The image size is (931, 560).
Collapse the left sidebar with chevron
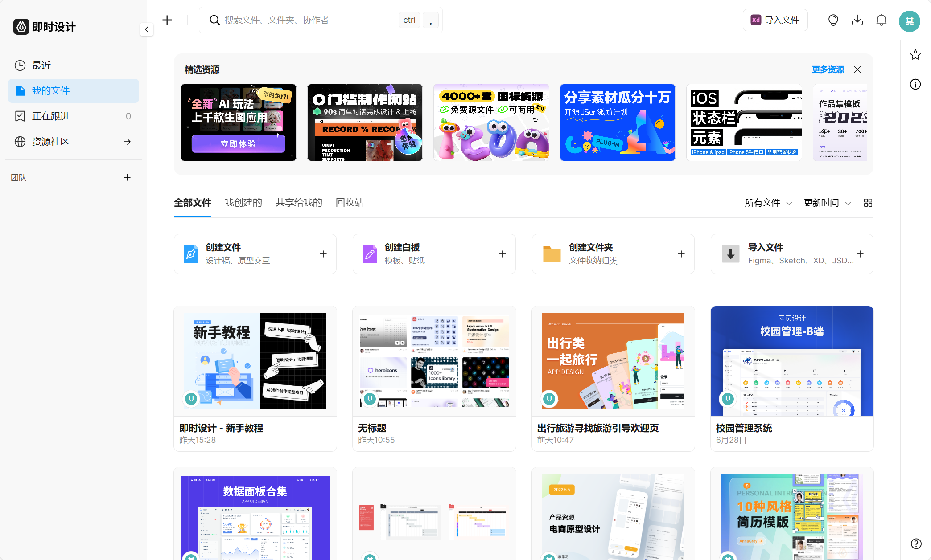click(146, 29)
